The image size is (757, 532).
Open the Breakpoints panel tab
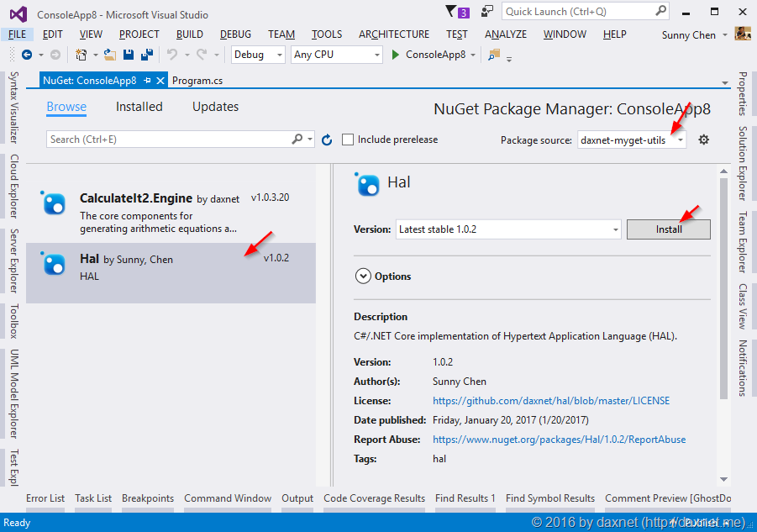[148, 498]
